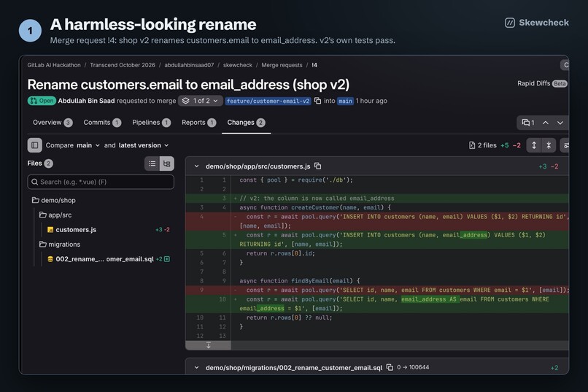The image size is (588, 392).
Task: Select the Changes tab
Action: coord(246,123)
